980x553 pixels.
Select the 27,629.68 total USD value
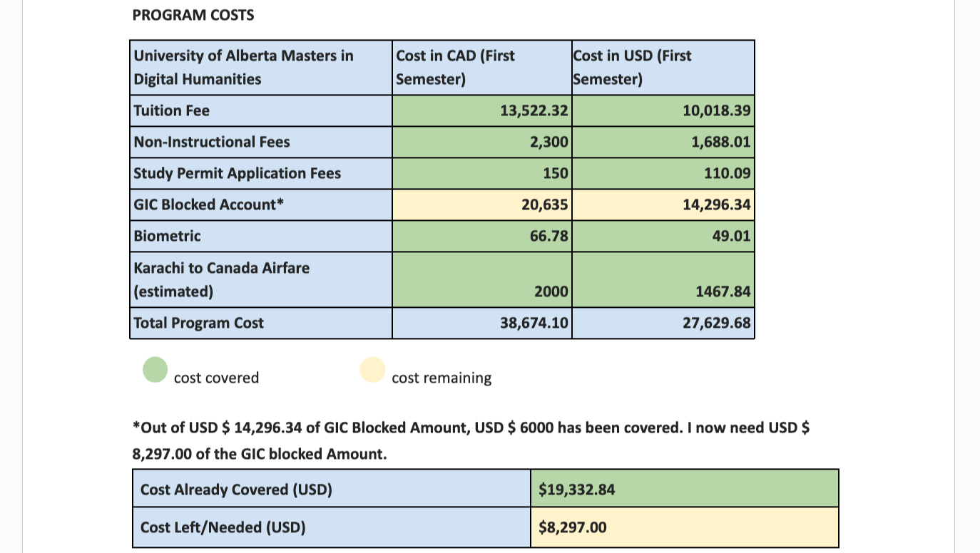pos(717,323)
